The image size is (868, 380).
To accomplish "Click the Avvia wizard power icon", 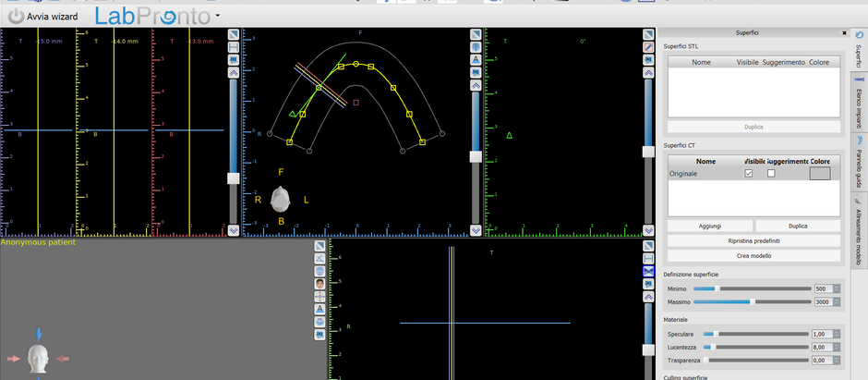I will (17, 17).
